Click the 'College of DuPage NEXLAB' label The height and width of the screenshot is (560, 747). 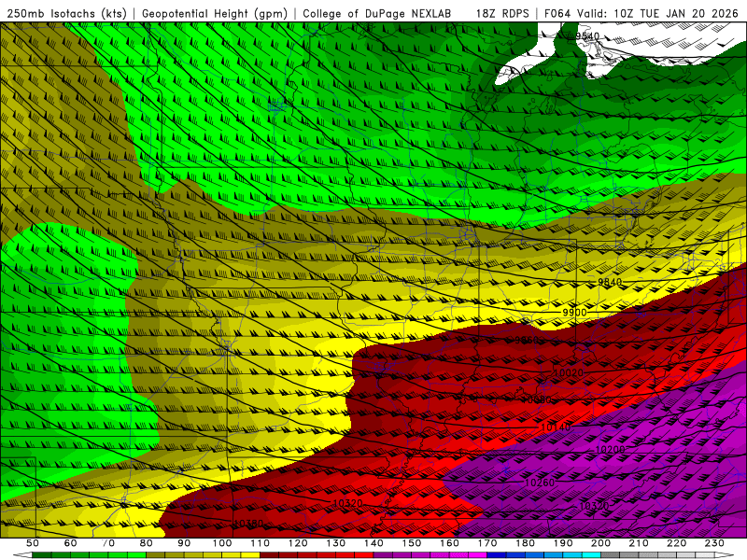coord(377,13)
